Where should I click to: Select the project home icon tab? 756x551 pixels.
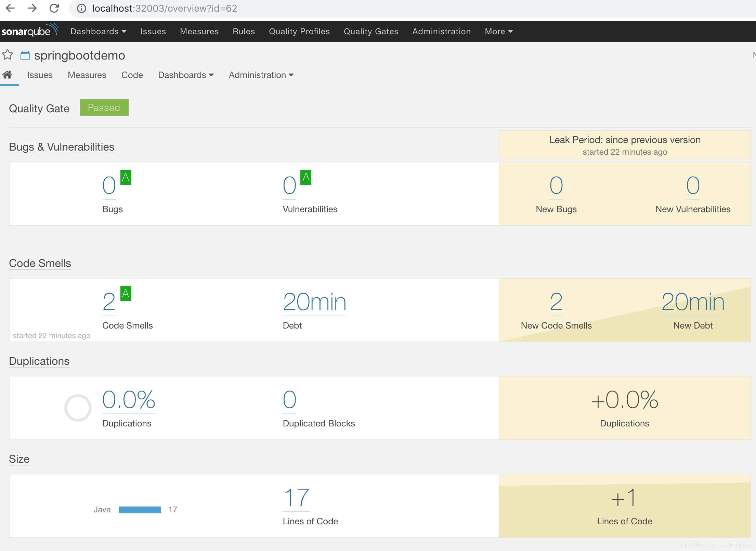click(8, 75)
